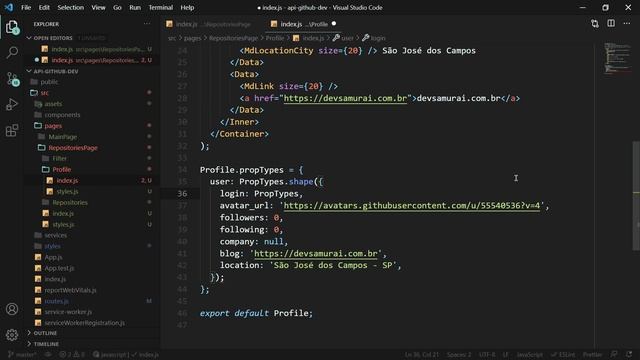Open routes.js in the file tree
This screenshot has width=640, height=360.
[x=56, y=301]
